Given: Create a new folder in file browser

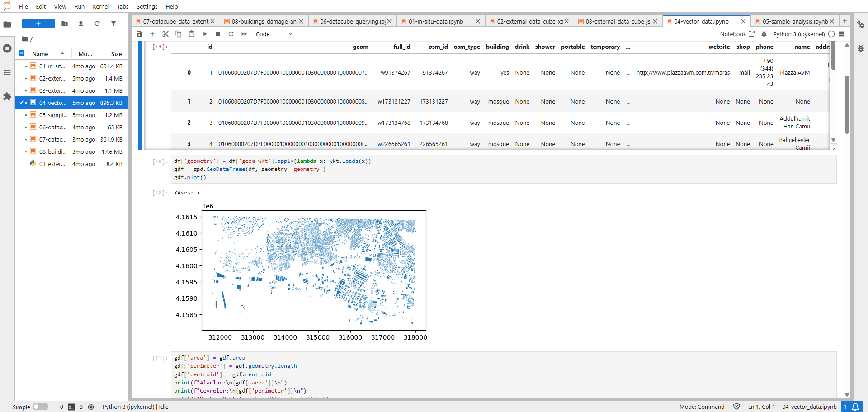Looking at the screenshot, I should [x=65, y=24].
